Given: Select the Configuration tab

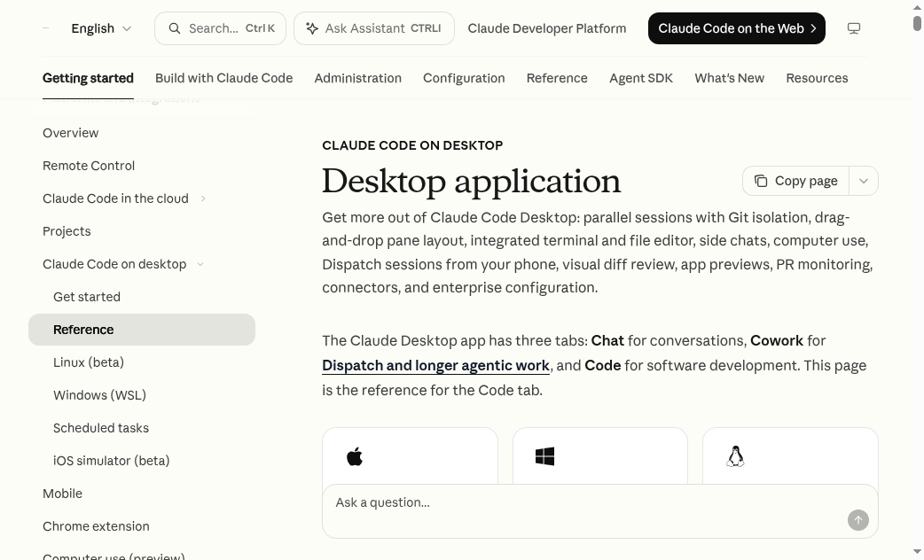Looking at the screenshot, I should click(x=464, y=78).
